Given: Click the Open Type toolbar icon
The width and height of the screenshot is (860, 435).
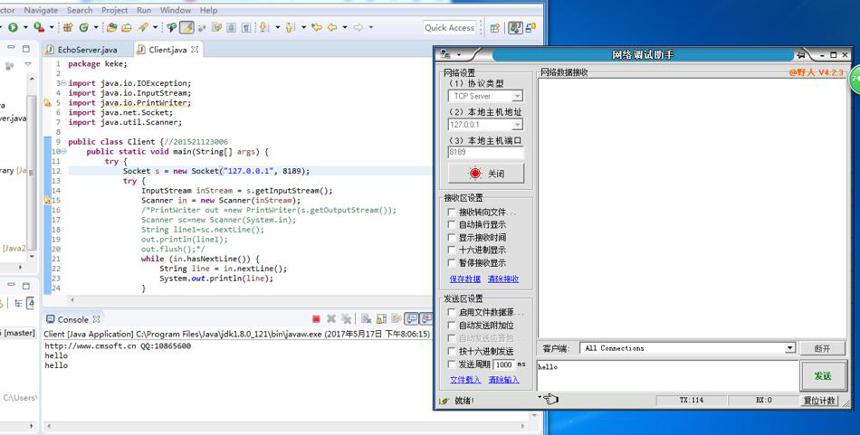Looking at the screenshot, I should point(112,27).
